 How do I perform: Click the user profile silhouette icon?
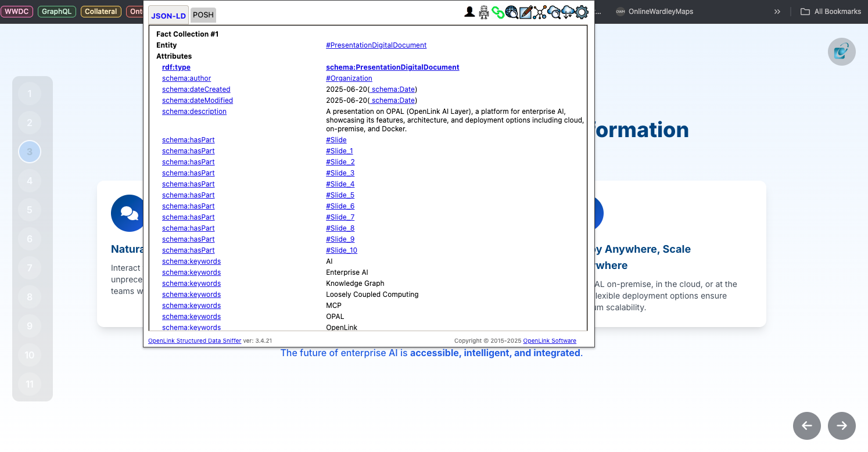click(x=469, y=12)
